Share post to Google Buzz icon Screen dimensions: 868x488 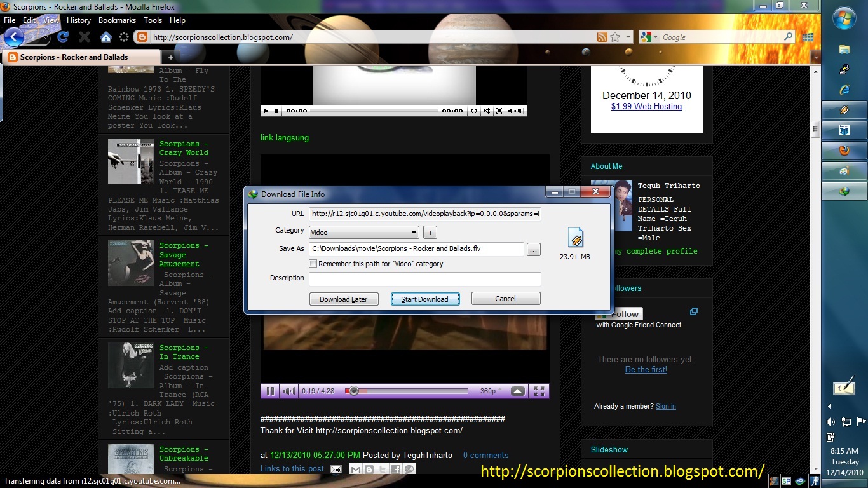click(409, 469)
